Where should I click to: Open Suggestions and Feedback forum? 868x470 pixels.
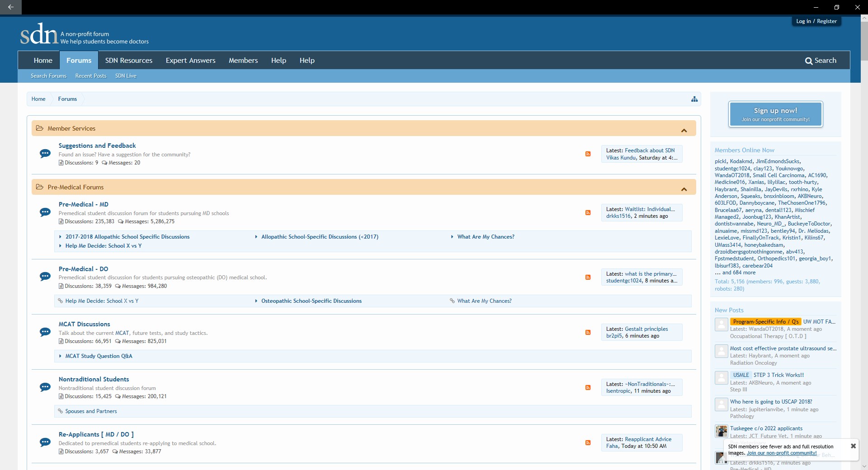pyautogui.click(x=97, y=146)
